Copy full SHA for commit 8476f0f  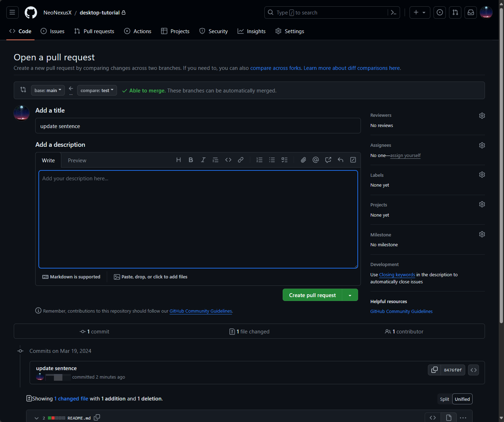click(x=434, y=370)
